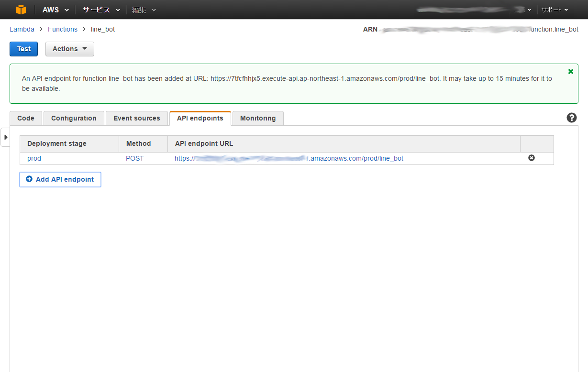Dismiss the green API endpoint notification
The width and height of the screenshot is (588, 372).
coord(570,71)
